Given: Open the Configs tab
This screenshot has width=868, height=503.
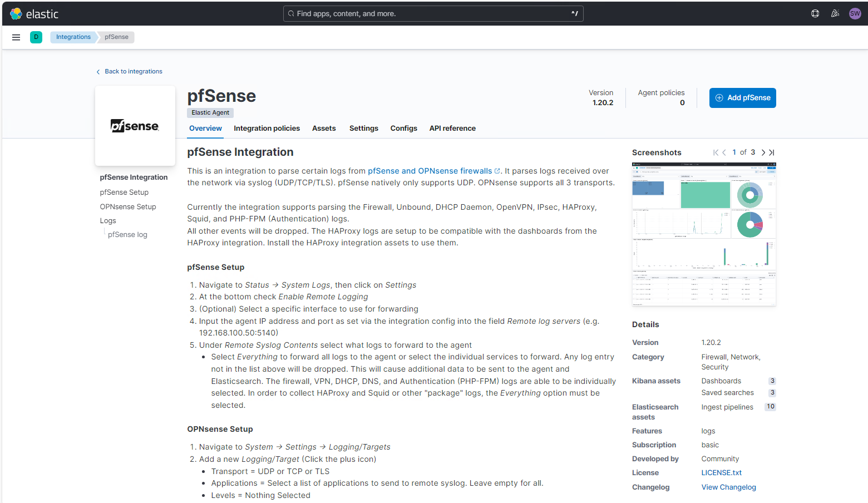Looking at the screenshot, I should click(x=404, y=129).
